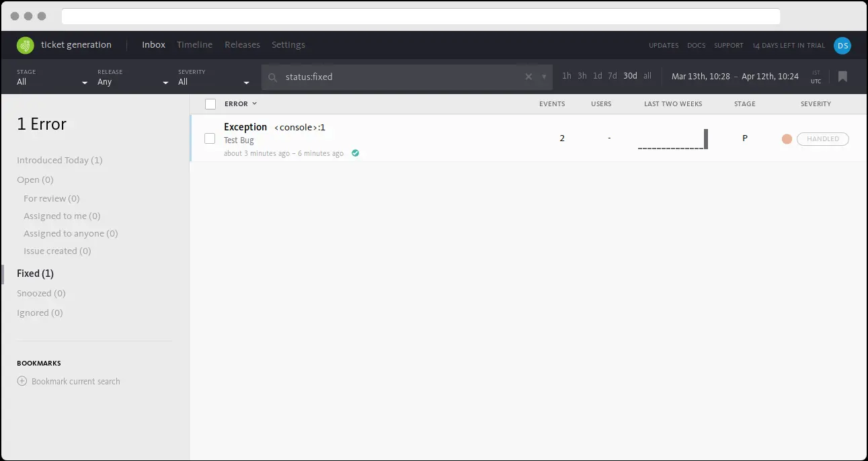Click the Test Bug error message text
The image size is (868, 461).
(x=239, y=140)
